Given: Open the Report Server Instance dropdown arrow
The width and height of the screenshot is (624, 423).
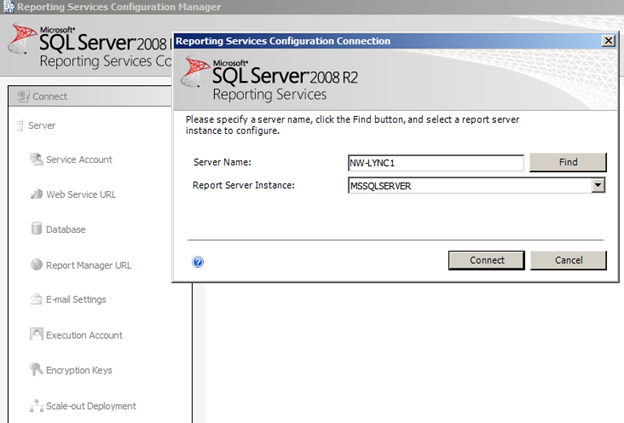Looking at the screenshot, I should 598,185.
